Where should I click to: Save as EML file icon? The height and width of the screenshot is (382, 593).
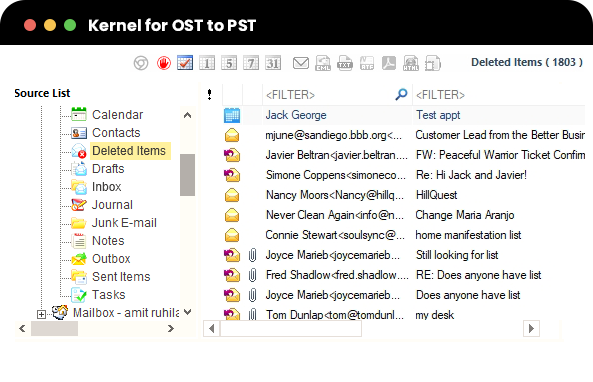pyautogui.click(x=323, y=63)
